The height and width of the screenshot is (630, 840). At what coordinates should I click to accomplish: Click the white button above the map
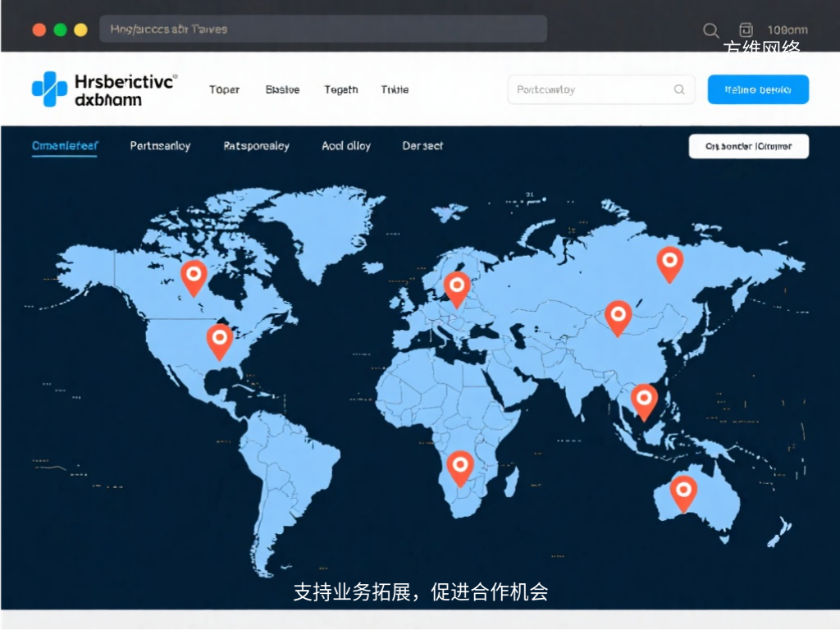(748, 147)
